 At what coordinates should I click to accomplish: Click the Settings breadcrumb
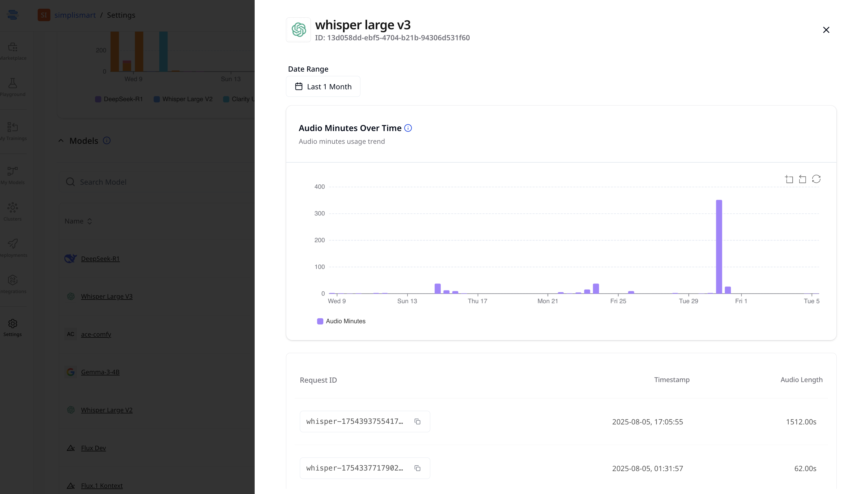(121, 15)
